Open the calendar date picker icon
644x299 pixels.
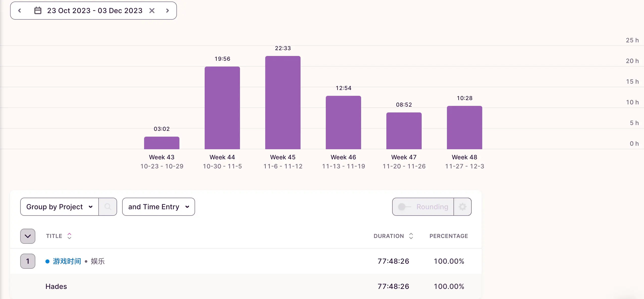point(38,11)
